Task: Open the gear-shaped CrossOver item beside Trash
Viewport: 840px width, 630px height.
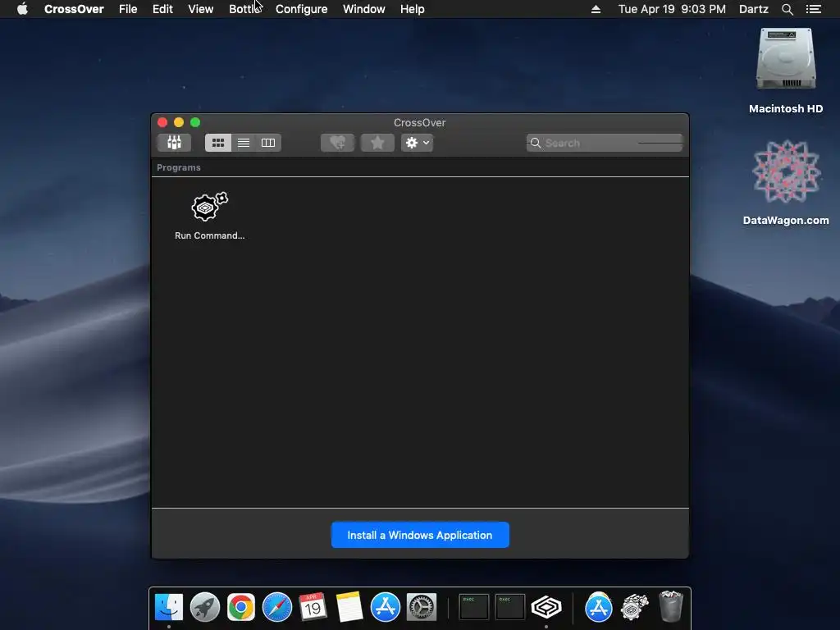Action: tap(634, 607)
